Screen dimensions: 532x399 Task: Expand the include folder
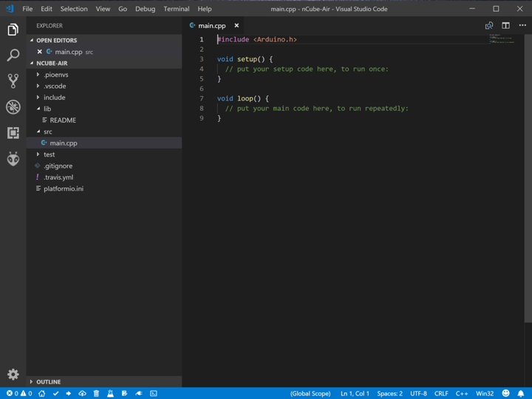tap(38, 98)
